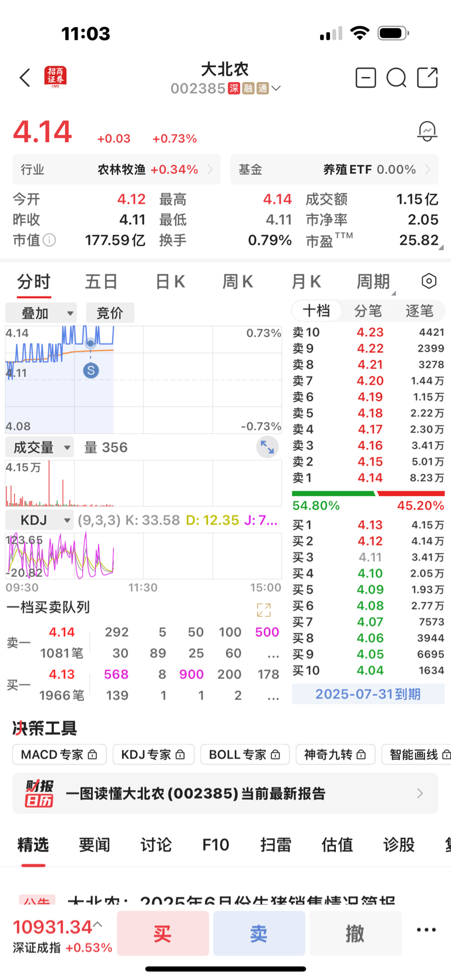
Task: Open the 周期 period dropdown
Action: click(x=375, y=282)
